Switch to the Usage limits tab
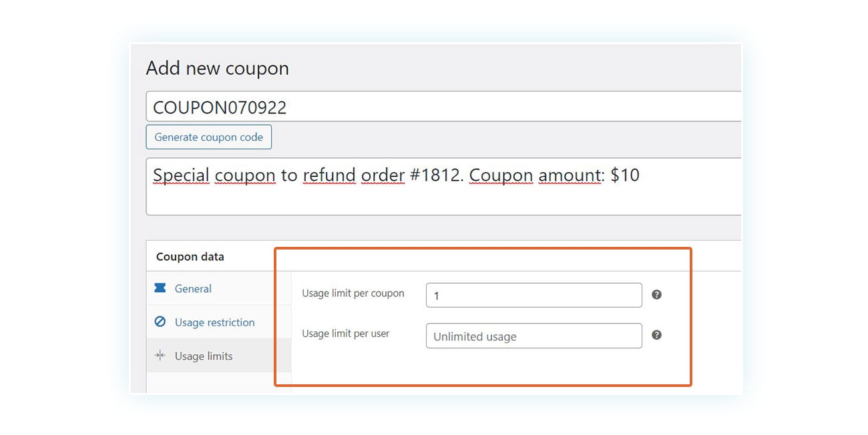Viewport: 868px width, 435px height. coord(202,356)
